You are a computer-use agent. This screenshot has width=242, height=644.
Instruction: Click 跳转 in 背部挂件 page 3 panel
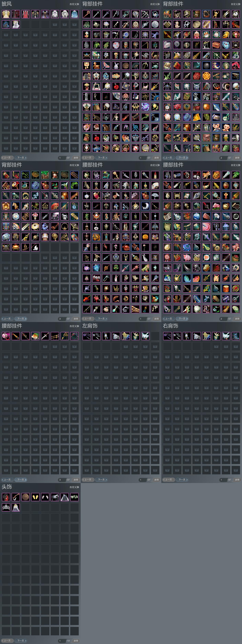coord(76,319)
